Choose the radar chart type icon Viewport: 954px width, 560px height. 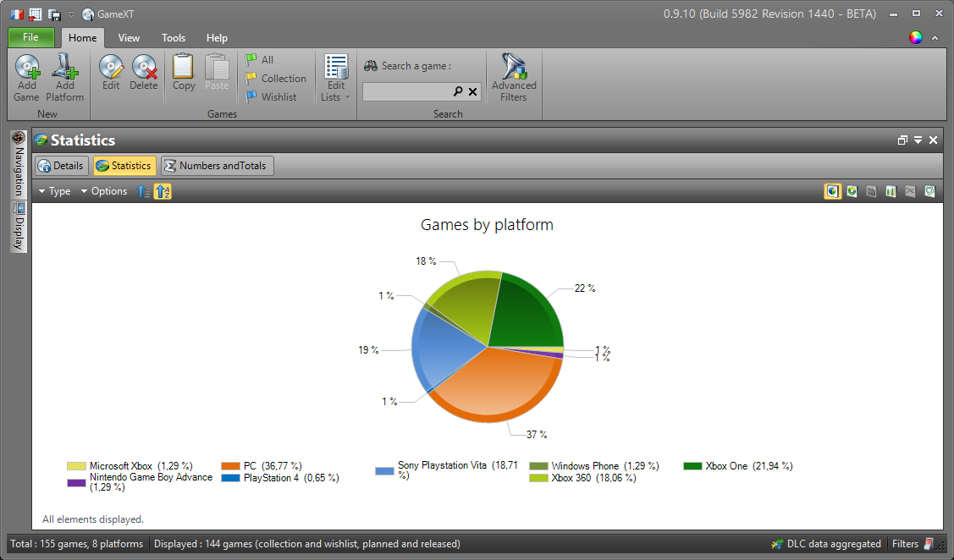[929, 192]
